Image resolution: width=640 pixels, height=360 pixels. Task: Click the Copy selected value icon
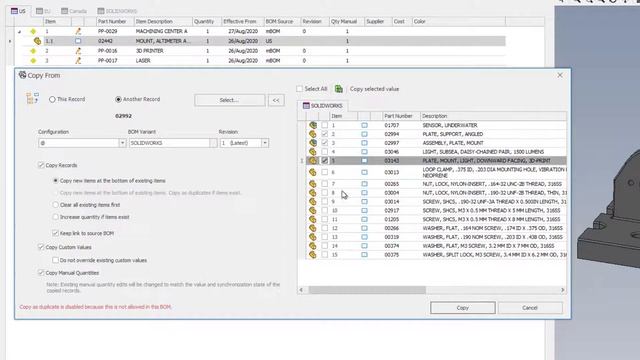point(339,89)
